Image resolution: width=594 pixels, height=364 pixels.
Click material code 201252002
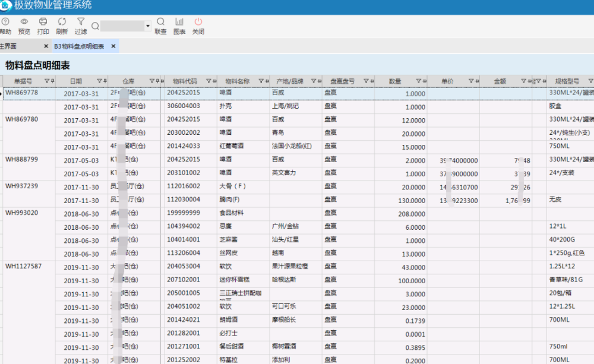(x=184, y=359)
